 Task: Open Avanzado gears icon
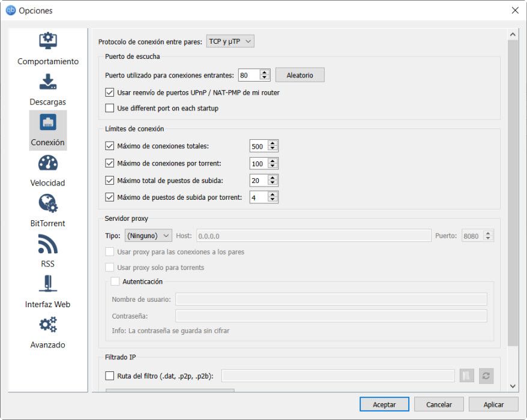48,325
